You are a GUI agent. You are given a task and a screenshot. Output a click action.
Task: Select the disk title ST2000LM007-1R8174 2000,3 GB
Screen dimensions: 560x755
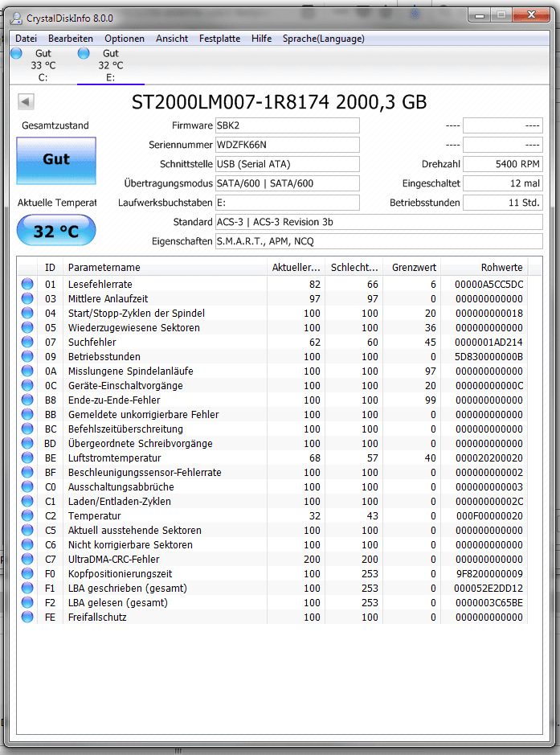(279, 101)
